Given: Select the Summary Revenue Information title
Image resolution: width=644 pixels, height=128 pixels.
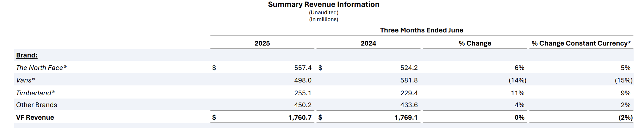Looking at the screenshot, I should tap(323, 4).
